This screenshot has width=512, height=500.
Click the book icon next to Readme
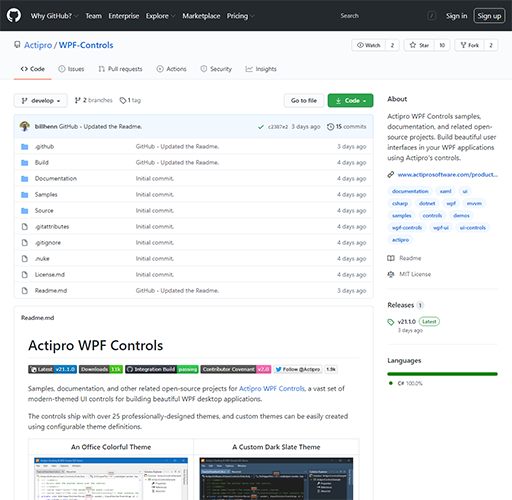click(x=391, y=258)
